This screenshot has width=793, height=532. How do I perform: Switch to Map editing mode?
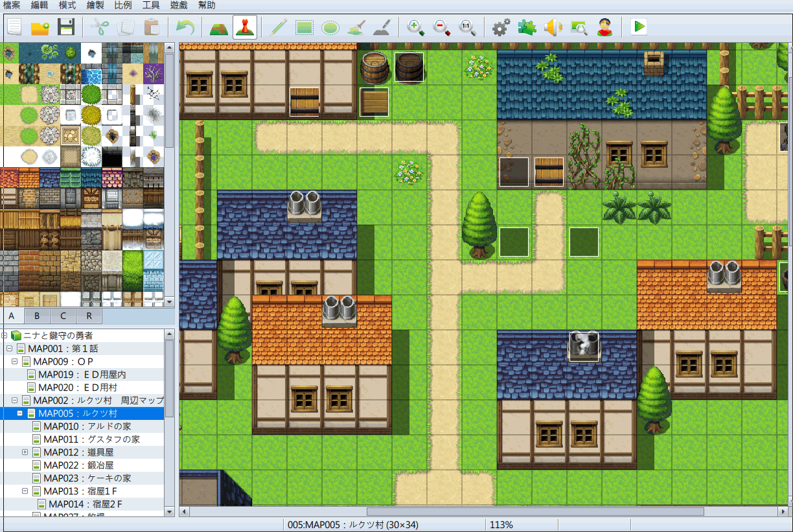219,27
